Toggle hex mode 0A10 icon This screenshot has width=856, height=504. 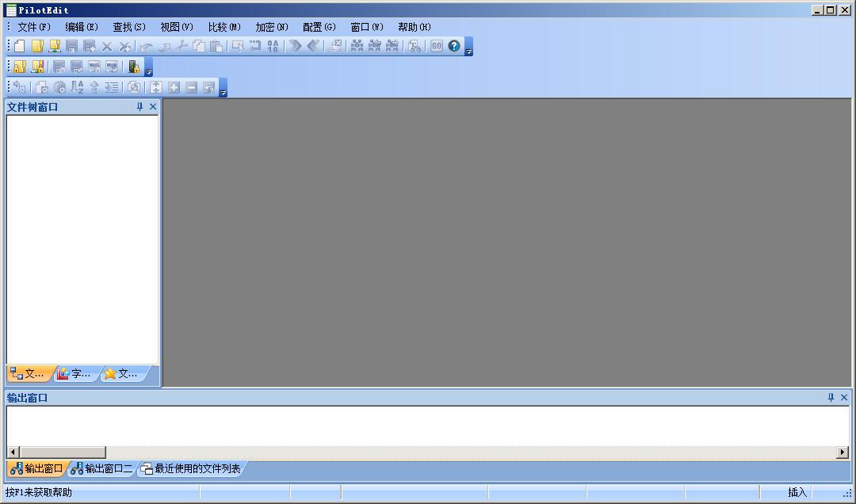(273, 47)
